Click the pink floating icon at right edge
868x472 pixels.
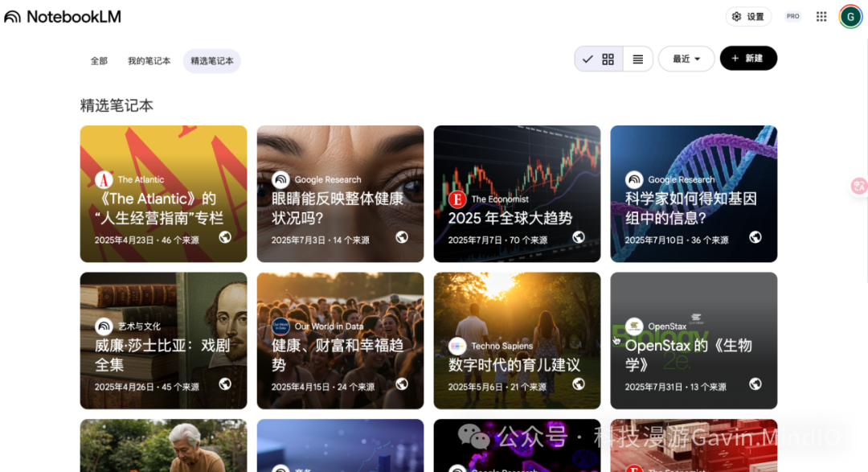click(858, 186)
